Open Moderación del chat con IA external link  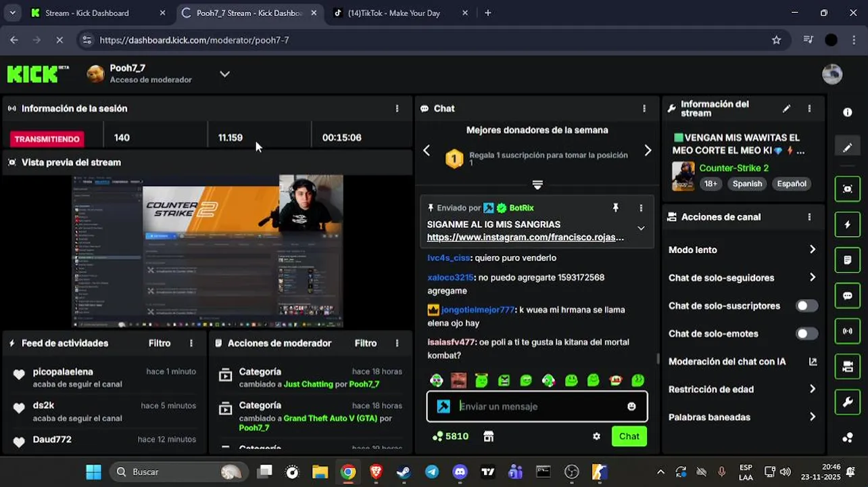(x=813, y=361)
